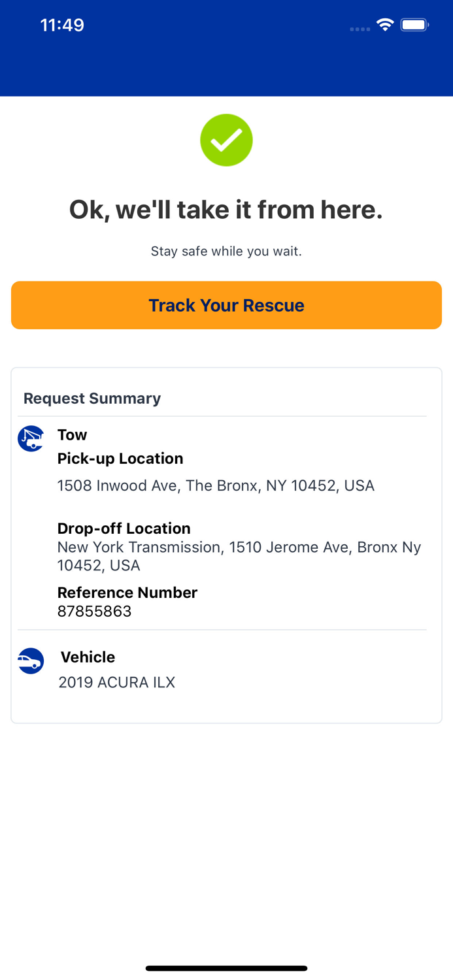The image size is (453, 980).
Task: Tap the 2019 ACURA ILX text
Action: click(116, 682)
